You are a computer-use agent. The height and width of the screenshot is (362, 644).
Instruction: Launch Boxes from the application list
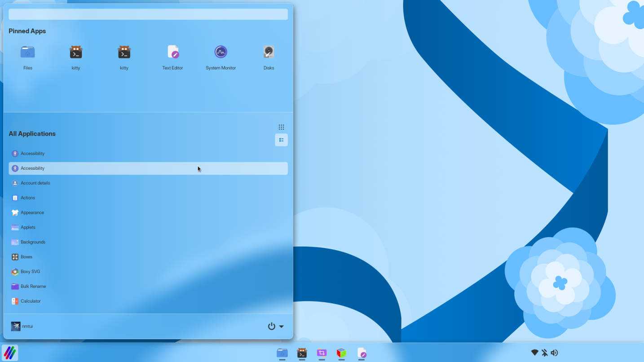click(x=148, y=257)
